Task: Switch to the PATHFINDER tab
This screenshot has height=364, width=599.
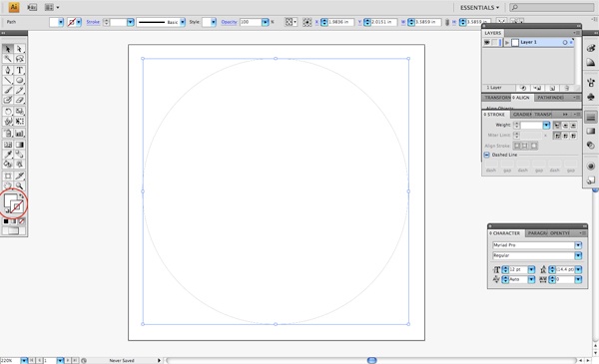Action: coord(550,98)
